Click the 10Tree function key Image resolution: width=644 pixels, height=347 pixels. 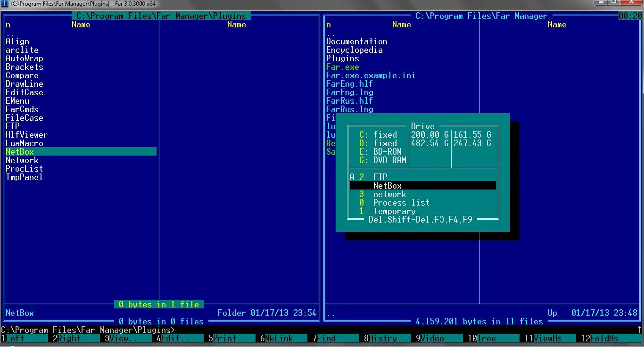[x=494, y=339]
